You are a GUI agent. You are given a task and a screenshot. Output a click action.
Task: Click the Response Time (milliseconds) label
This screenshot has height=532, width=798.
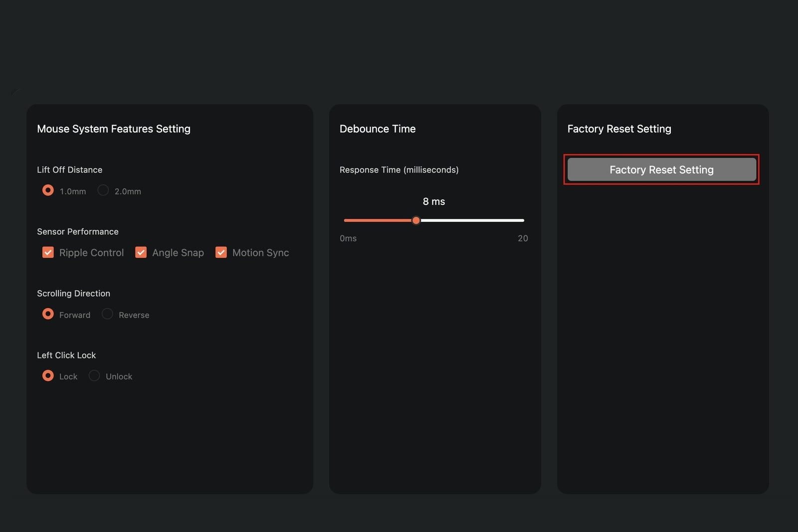[x=399, y=170]
